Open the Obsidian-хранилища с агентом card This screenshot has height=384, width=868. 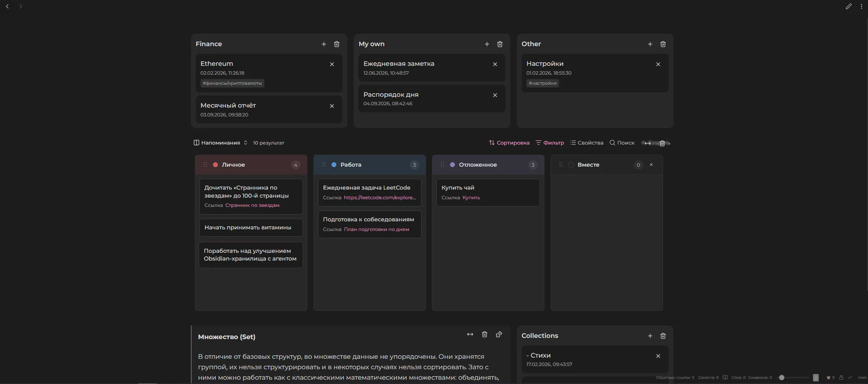tap(251, 255)
